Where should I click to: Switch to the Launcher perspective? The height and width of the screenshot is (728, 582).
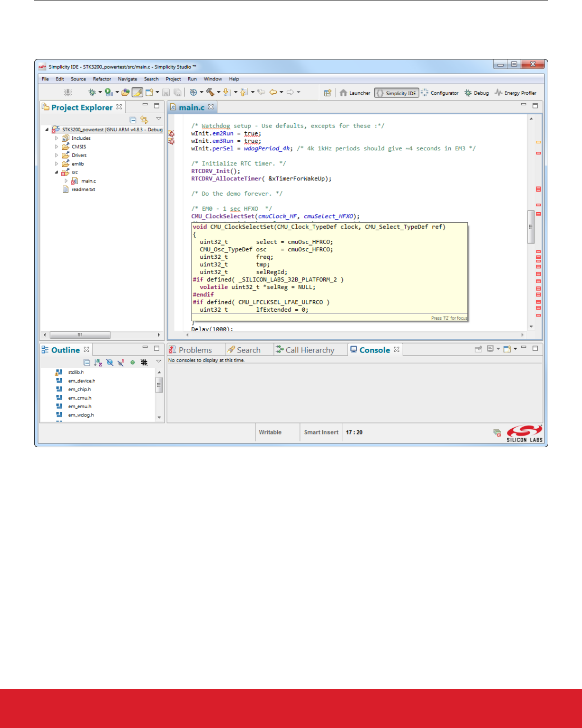coord(355,93)
